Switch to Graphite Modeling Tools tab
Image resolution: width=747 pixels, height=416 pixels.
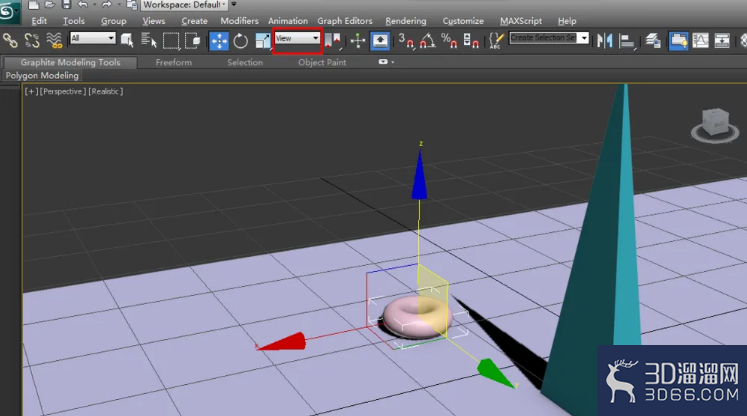point(70,62)
